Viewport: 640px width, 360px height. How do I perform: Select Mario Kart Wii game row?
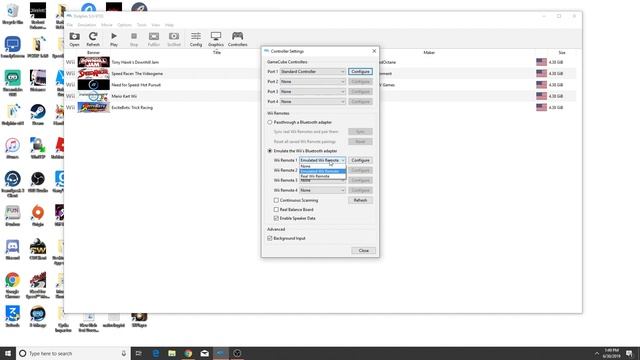coord(321,96)
